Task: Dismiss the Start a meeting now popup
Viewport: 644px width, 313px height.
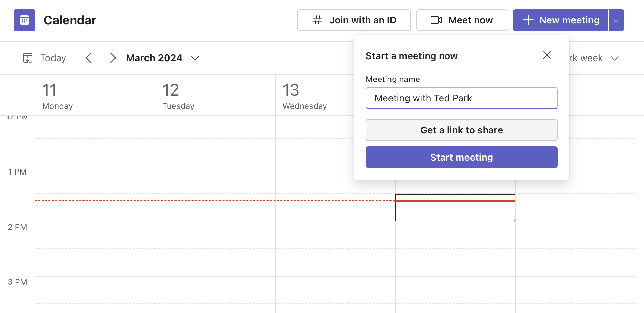Action: [547, 55]
